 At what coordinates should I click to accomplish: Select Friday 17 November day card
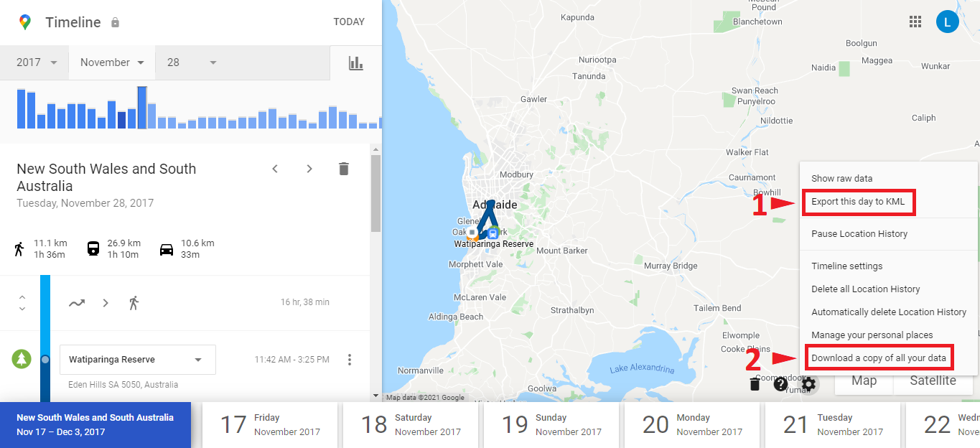270,425
